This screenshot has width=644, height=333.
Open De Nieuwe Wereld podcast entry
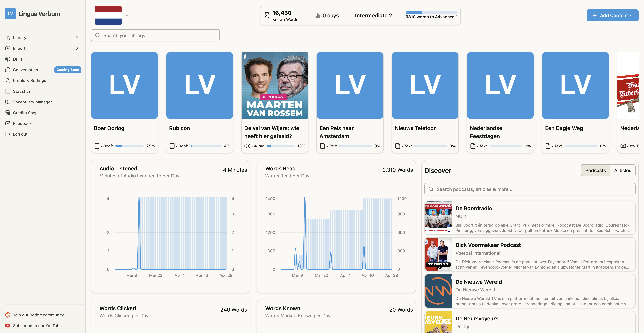pos(530,291)
